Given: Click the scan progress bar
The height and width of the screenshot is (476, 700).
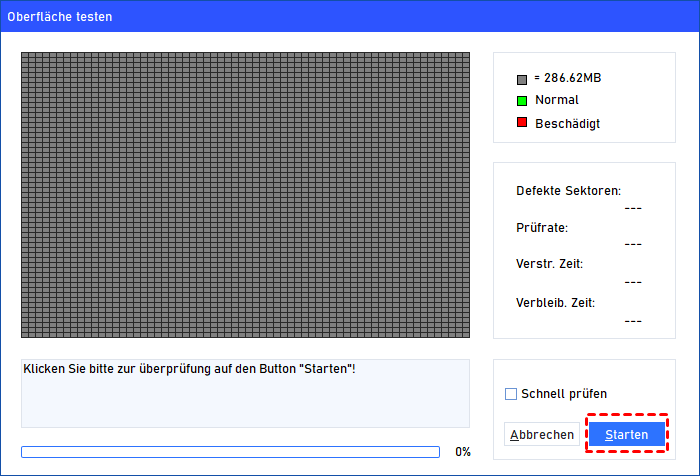Looking at the screenshot, I should (230, 452).
